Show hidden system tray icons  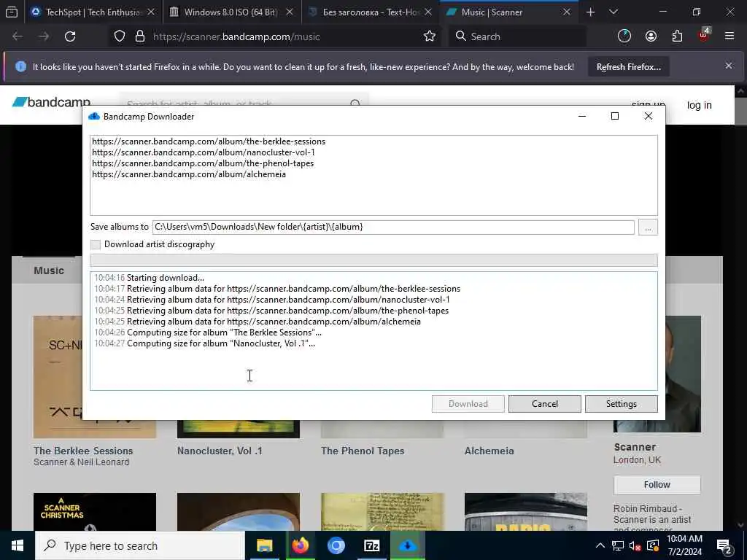[600, 545]
